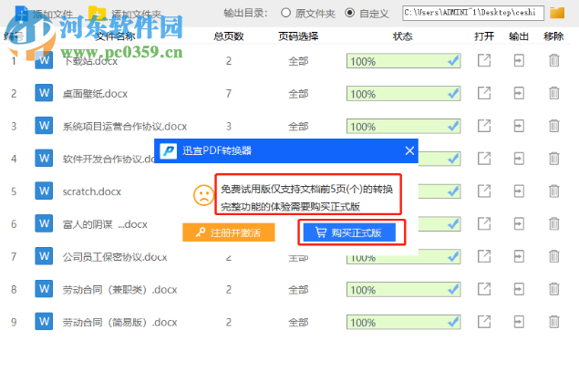
Task: Click 注册并激活 button
Action: click(x=229, y=232)
